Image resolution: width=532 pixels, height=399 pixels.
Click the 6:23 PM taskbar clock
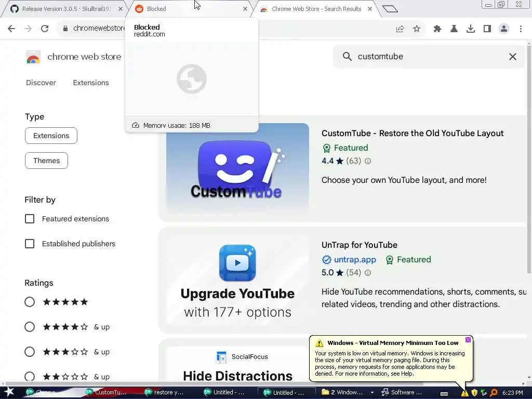click(x=513, y=393)
